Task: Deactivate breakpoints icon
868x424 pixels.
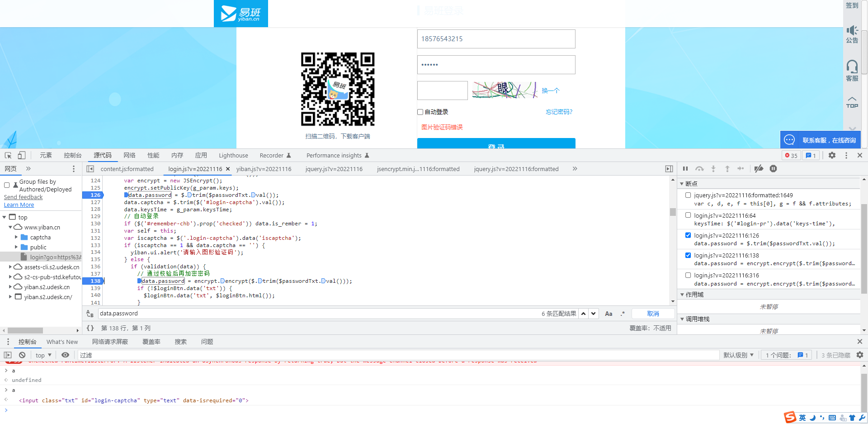Action: (759, 169)
